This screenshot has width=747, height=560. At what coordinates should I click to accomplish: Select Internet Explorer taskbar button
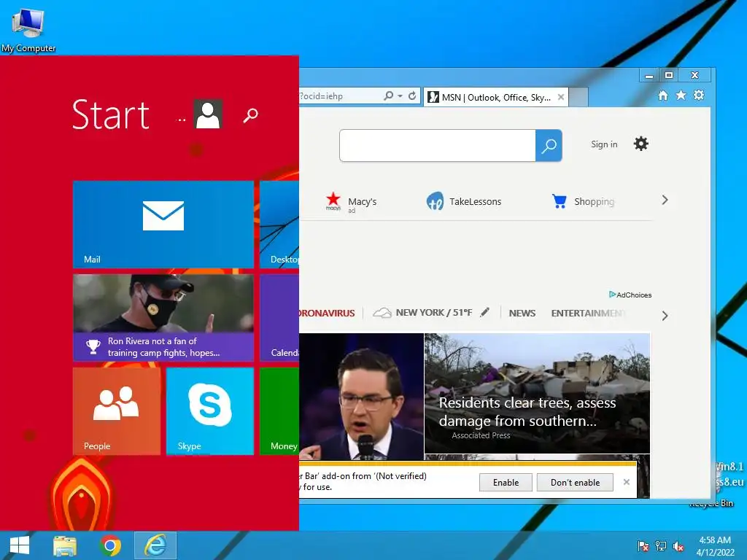click(x=155, y=545)
